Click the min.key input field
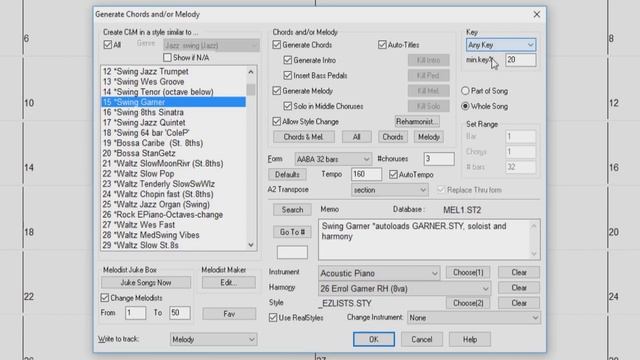 (x=521, y=60)
